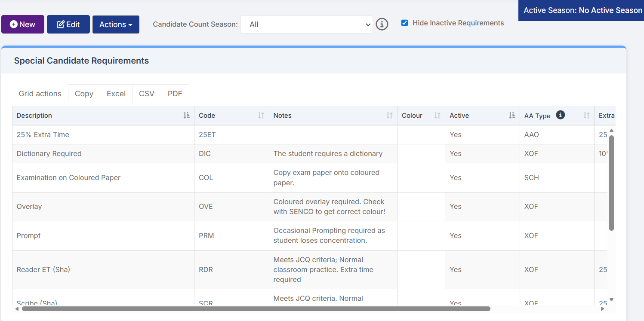This screenshot has width=644, height=321.
Task: Toggle Hide Inactive Requirements checkbox
Action: [x=404, y=23]
